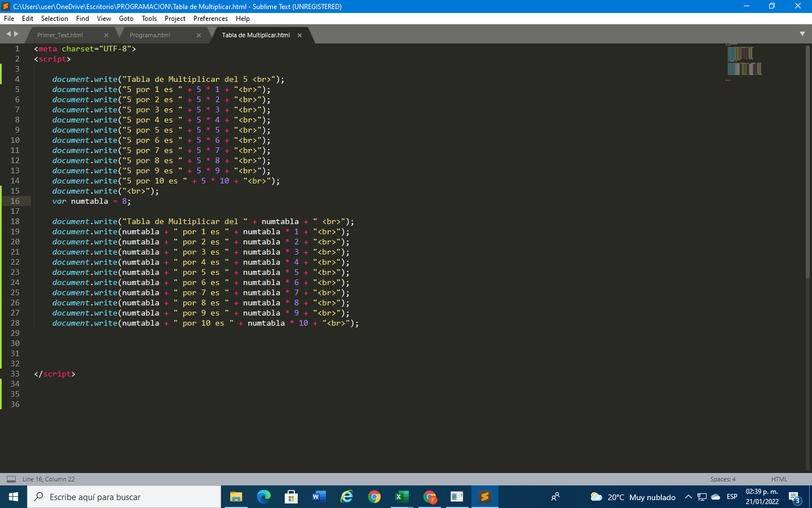Go to next tab with right arrow
The height and width of the screenshot is (508, 812).
[16, 34]
